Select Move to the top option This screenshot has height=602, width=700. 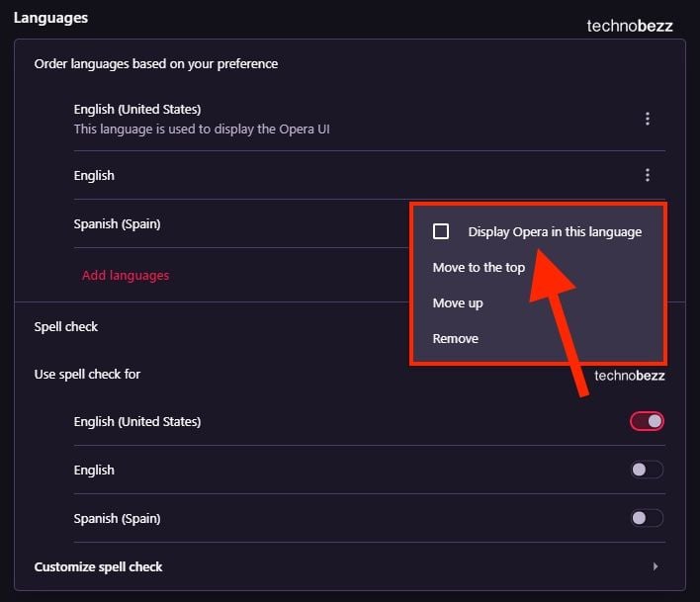(479, 267)
